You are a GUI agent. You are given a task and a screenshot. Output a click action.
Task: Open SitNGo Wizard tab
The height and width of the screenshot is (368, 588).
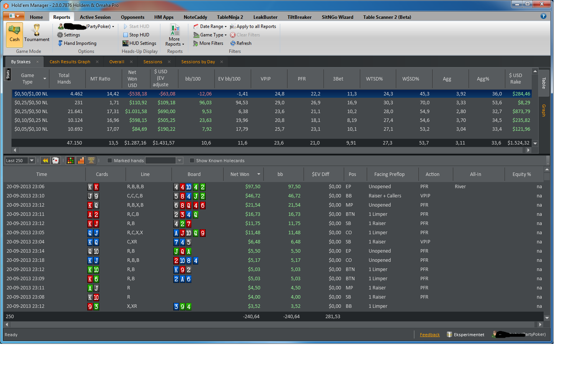pos(337,17)
